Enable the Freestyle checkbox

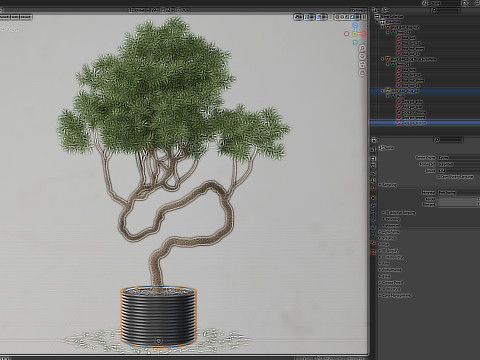(384, 289)
